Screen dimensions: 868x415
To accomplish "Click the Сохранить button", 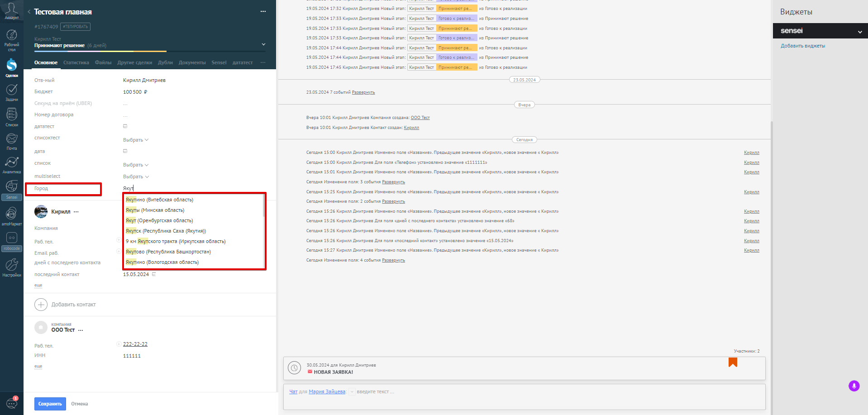I will 50,404.
